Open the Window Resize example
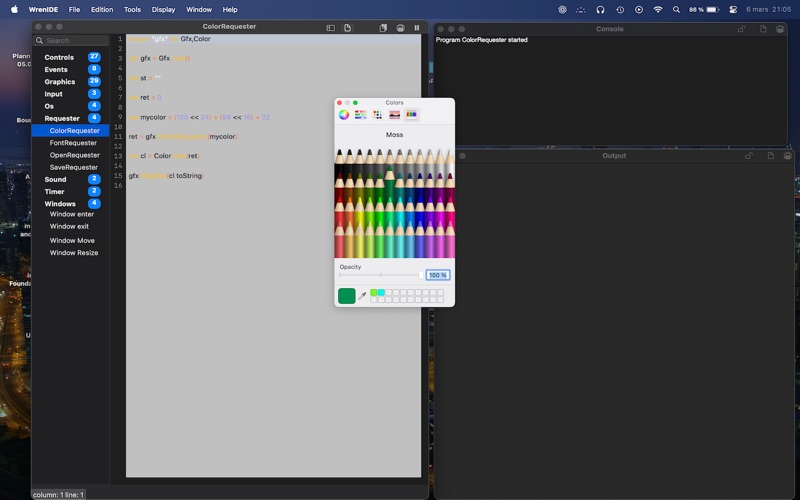Screen dimensions: 800x500 tap(73, 253)
